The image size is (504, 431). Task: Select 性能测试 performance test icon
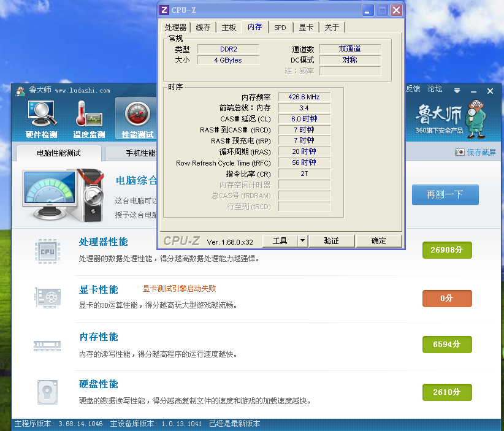click(137, 119)
